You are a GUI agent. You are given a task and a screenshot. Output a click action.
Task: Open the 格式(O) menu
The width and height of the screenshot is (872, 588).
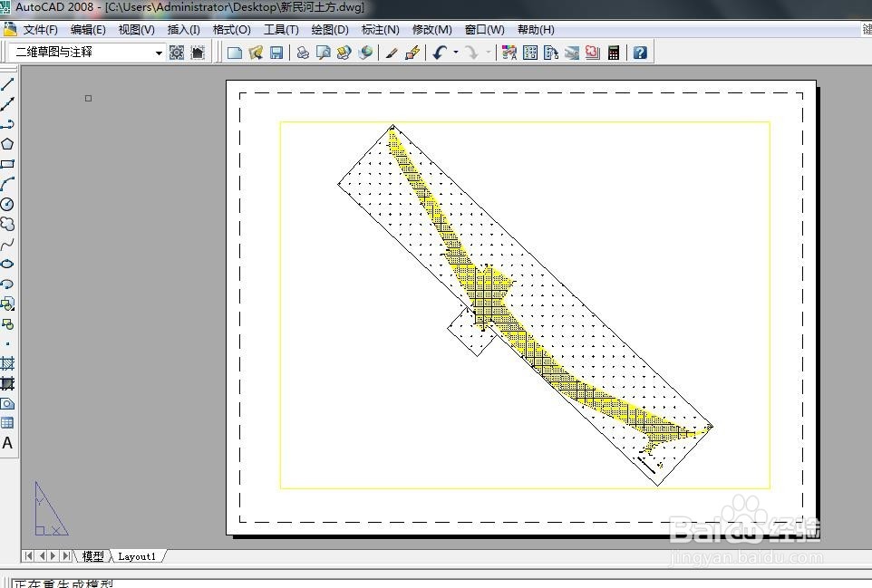pos(232,30)
